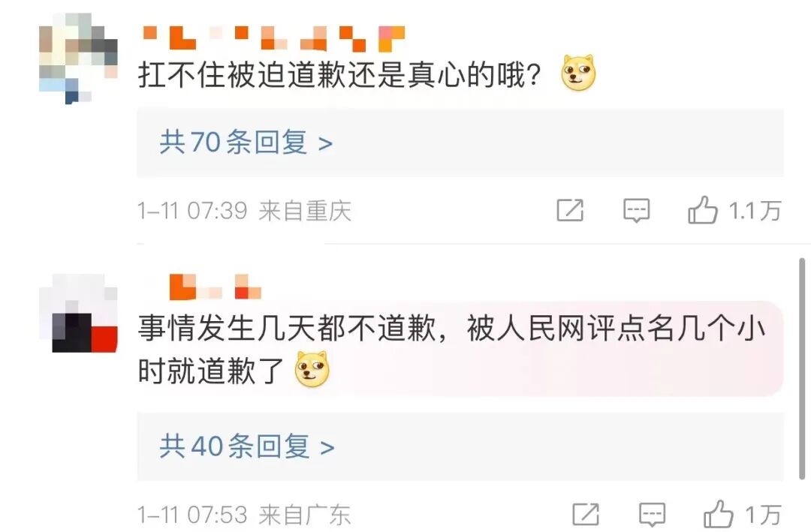Like the first comment with 1.1万 likes
Screen dimensions: 811x532
coord(702,210)
